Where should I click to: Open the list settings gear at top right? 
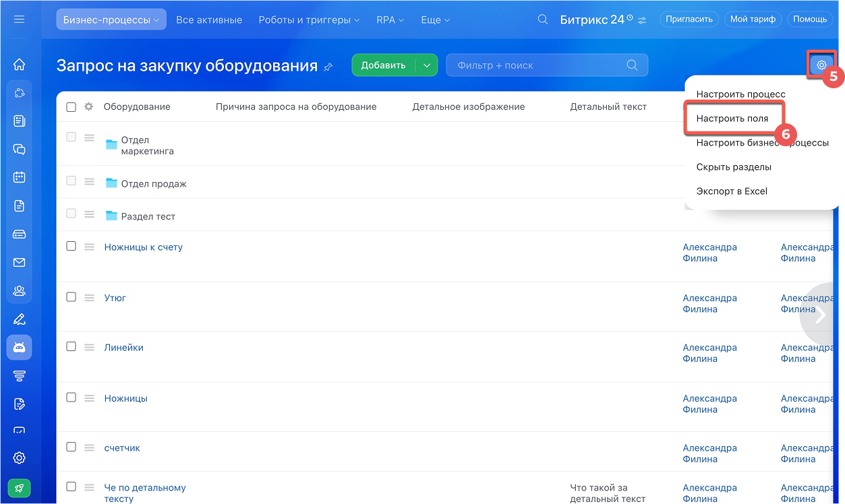[821, 65]
